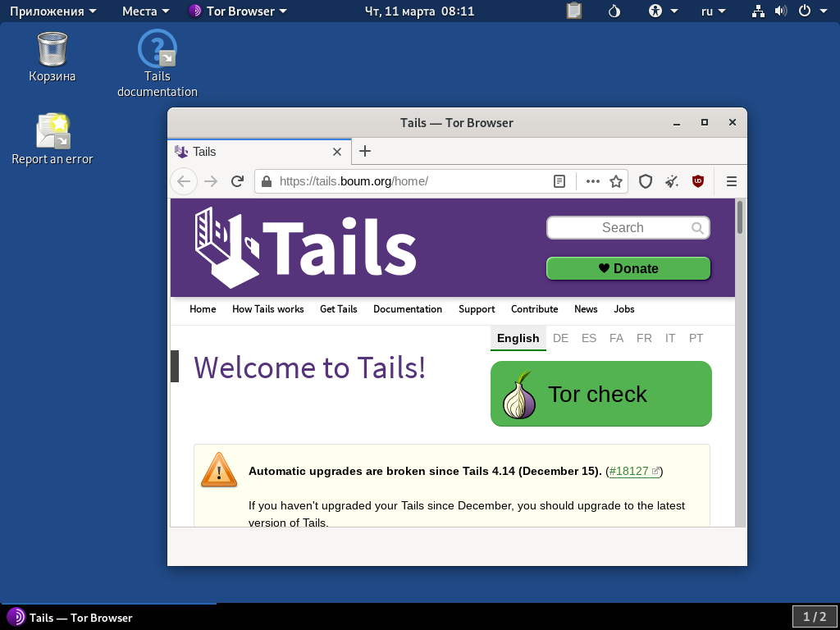The image size is (840, 630).
Task: Click the New Identity broom icon
Action: pyautogui.click(x=671, y=181)
